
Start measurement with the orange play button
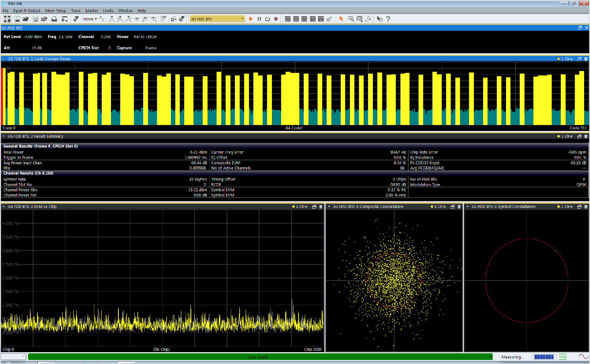[x=251, y=19]
